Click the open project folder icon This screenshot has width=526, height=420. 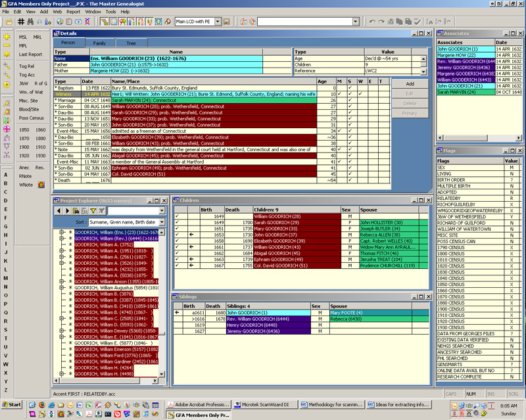(x=9, y=22)
